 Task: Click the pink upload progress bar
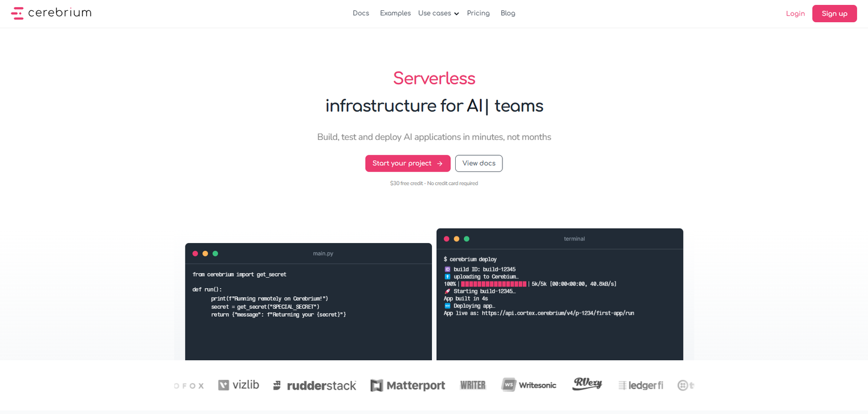coord(493,284)
